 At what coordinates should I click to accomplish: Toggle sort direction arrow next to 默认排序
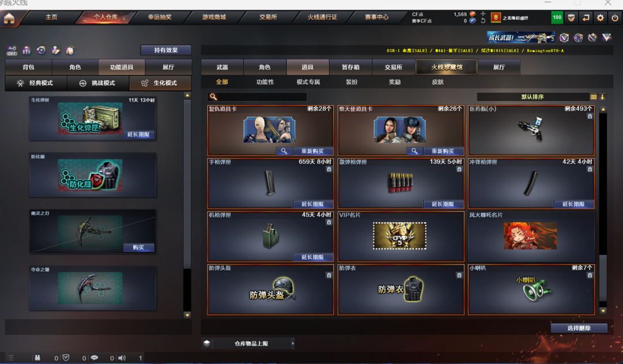[603, 97]
